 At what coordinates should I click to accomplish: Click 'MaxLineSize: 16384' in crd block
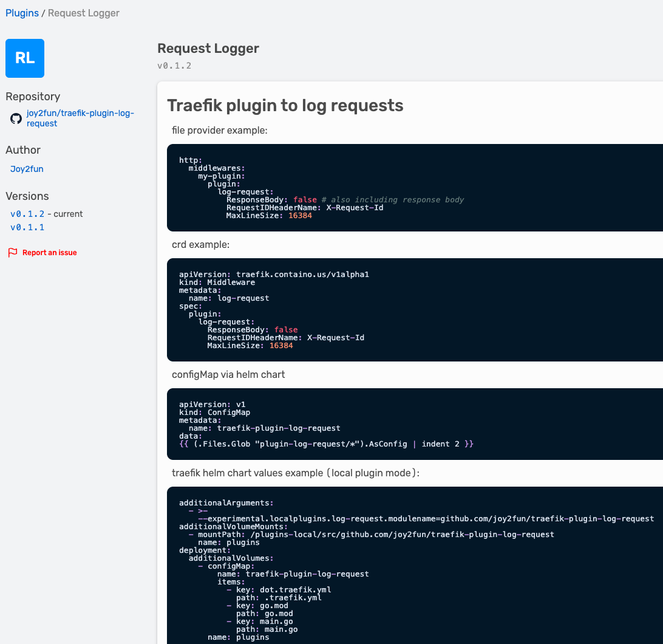(x=250, y=346)
